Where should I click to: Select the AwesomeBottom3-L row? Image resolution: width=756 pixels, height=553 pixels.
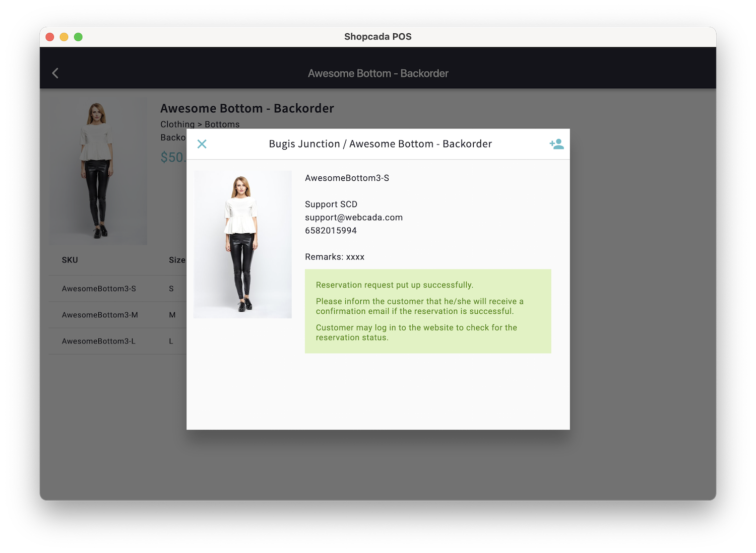[x=118, y=341]
